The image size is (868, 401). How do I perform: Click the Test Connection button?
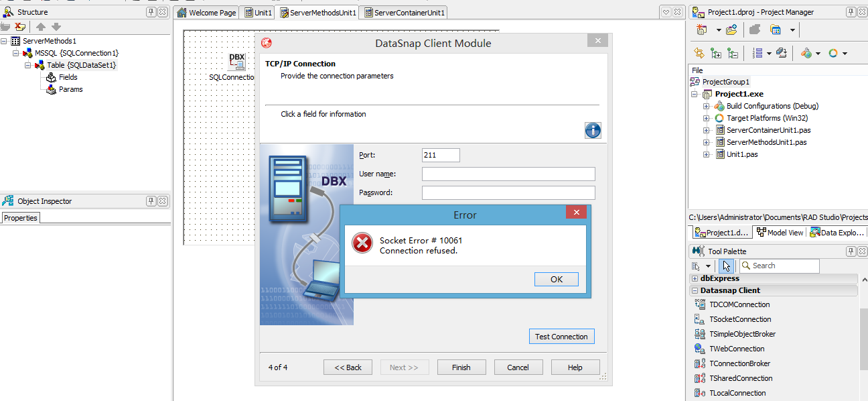click(561, 336)
